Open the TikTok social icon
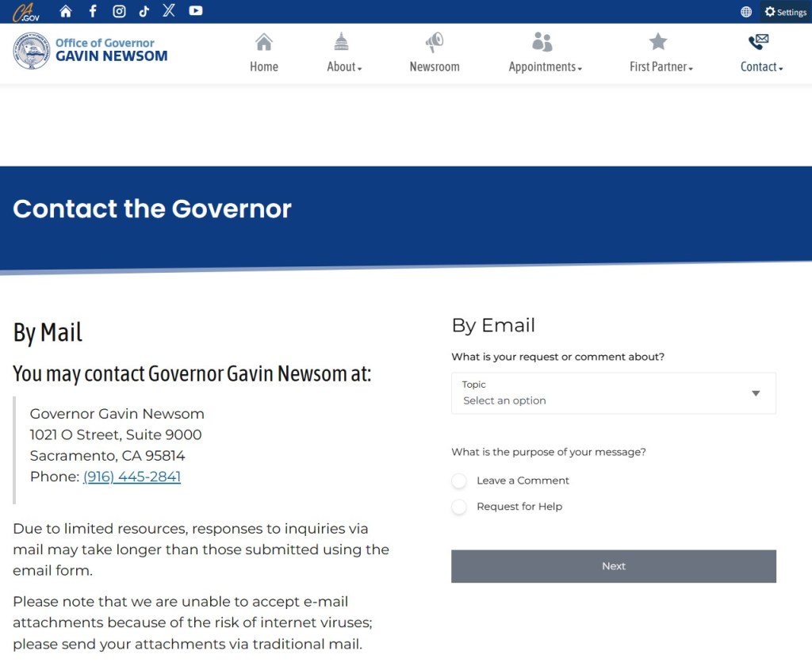 tap(144, 11)
